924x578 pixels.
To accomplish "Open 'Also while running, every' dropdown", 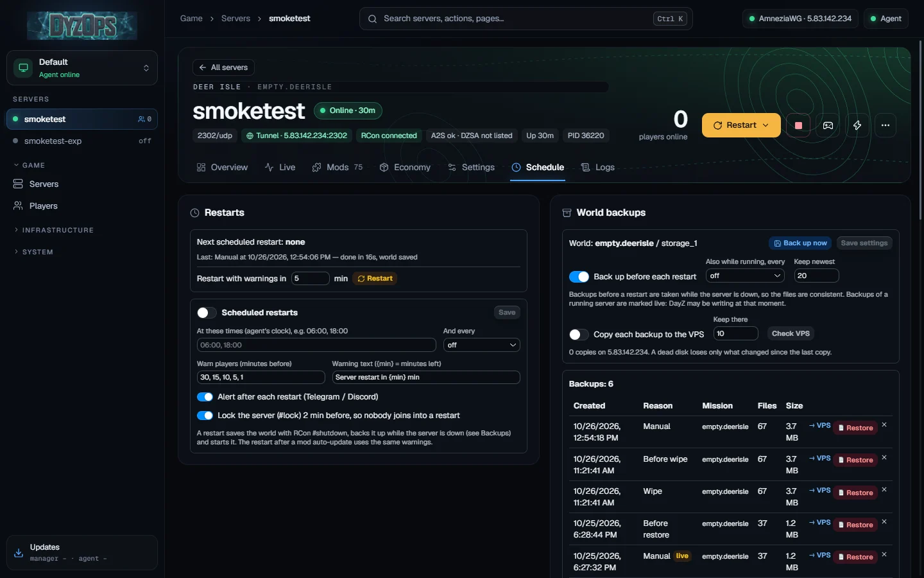I will click(745, 276).
